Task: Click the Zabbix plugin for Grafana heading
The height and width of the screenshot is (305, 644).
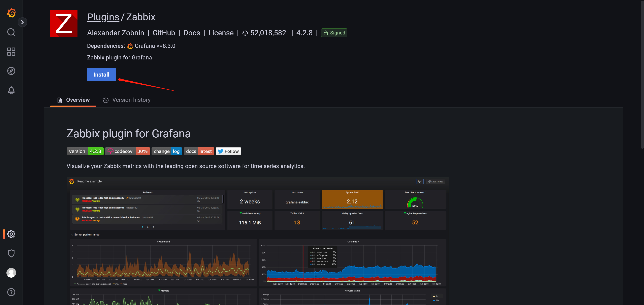Action: click(x=129, y=134)
